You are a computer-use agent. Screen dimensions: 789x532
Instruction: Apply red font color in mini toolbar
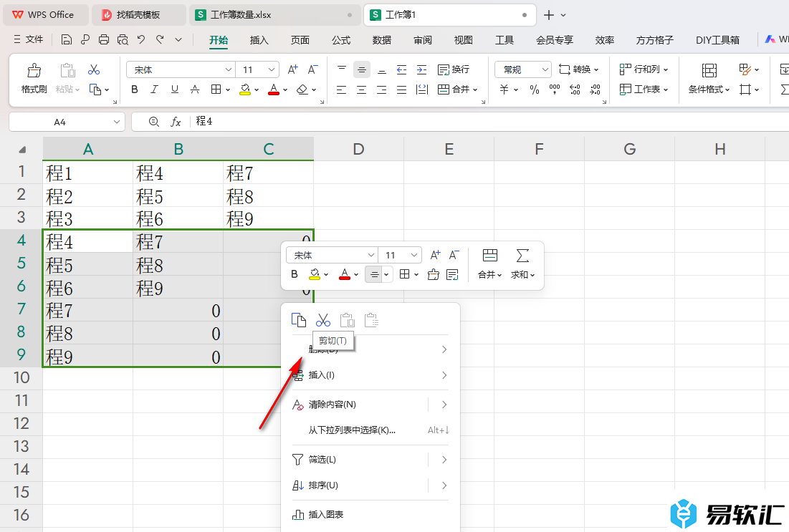point(345,274)
